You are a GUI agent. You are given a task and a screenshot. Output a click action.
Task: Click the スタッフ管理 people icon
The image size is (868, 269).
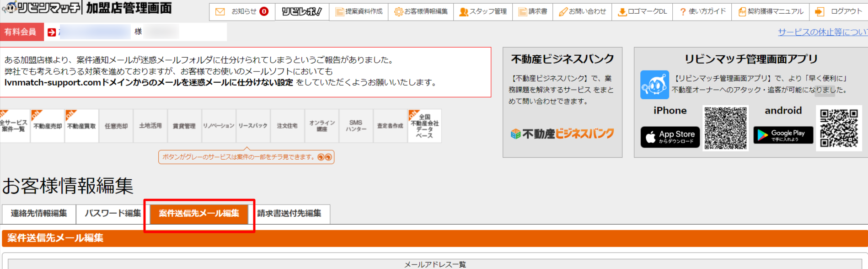464,12
